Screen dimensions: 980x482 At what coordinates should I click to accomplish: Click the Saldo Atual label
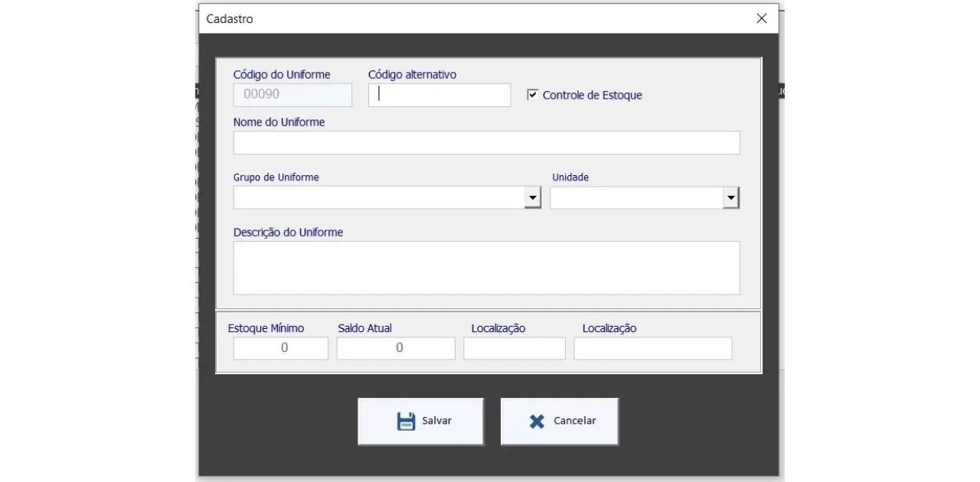point(364,328)
